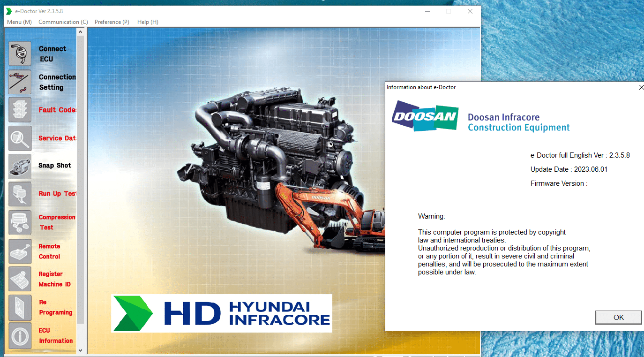
Task: Click the Snap Shot camera icon
Action: pyautogui.click(x=20, y=166)
